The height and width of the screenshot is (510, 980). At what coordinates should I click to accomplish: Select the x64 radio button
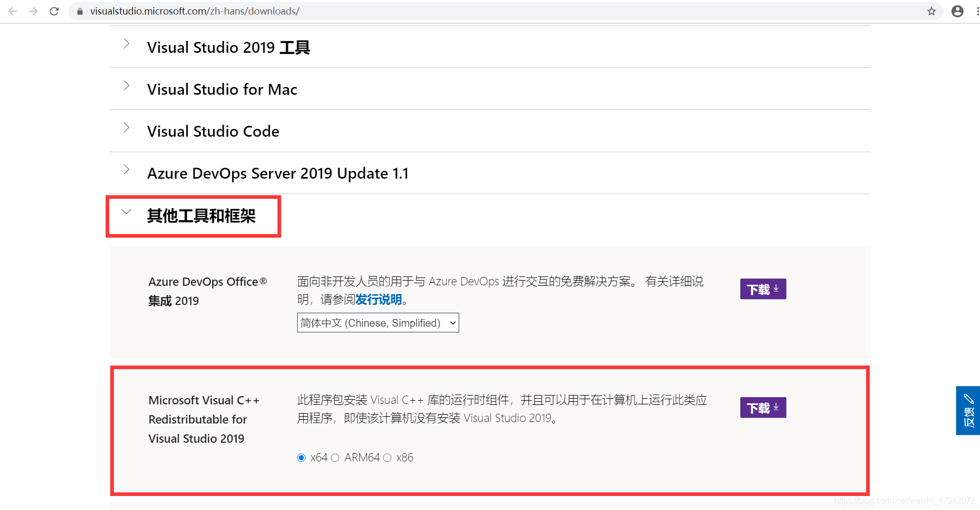tap(301, 458)
